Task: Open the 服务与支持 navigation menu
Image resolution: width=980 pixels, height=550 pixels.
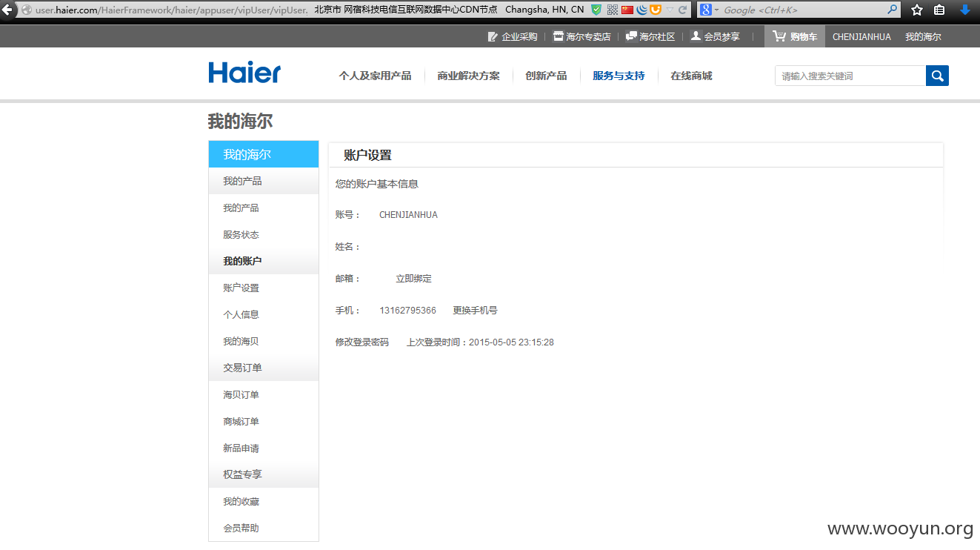Action: [x=619, y=76]
